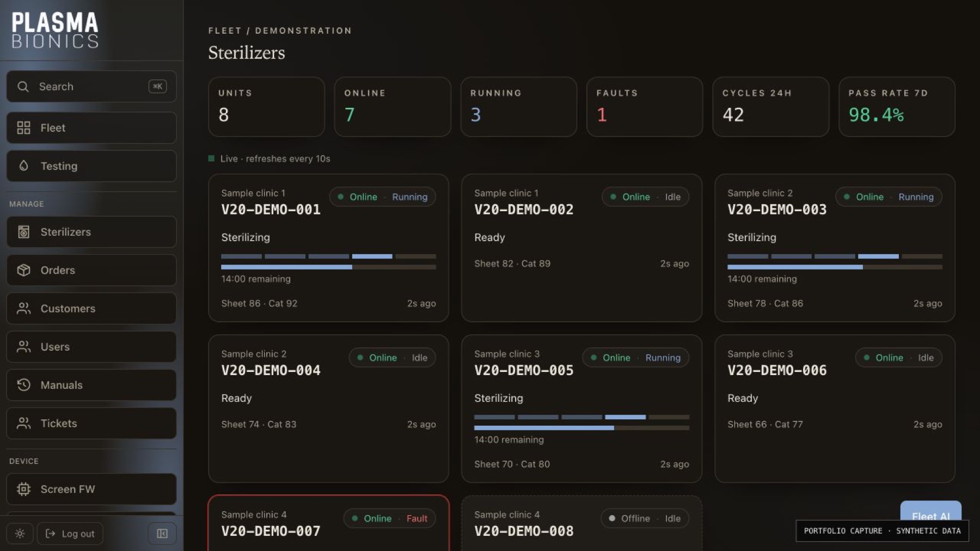Click V20-DEMO-003 Online Running status badge
The width and height of the screenshot is (980, 551).
[889, 197]
